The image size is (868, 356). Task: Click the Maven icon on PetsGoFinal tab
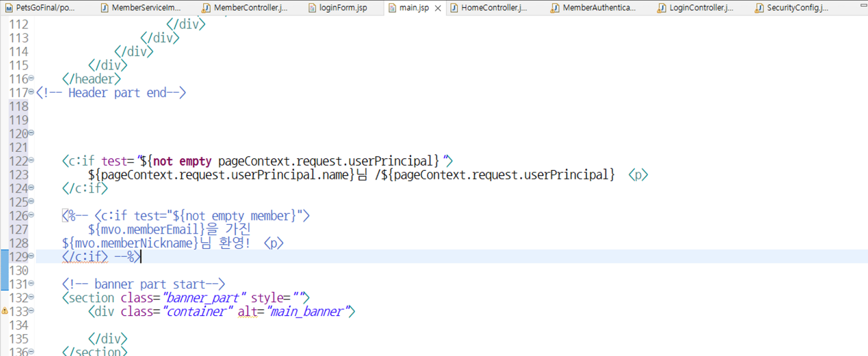[8, 8]
